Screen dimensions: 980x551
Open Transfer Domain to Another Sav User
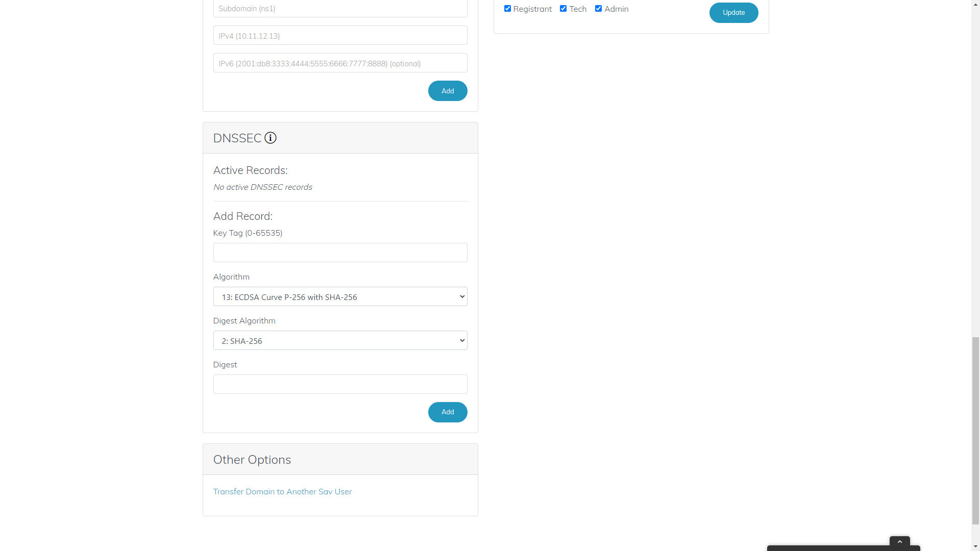click(x=282, y=491)
